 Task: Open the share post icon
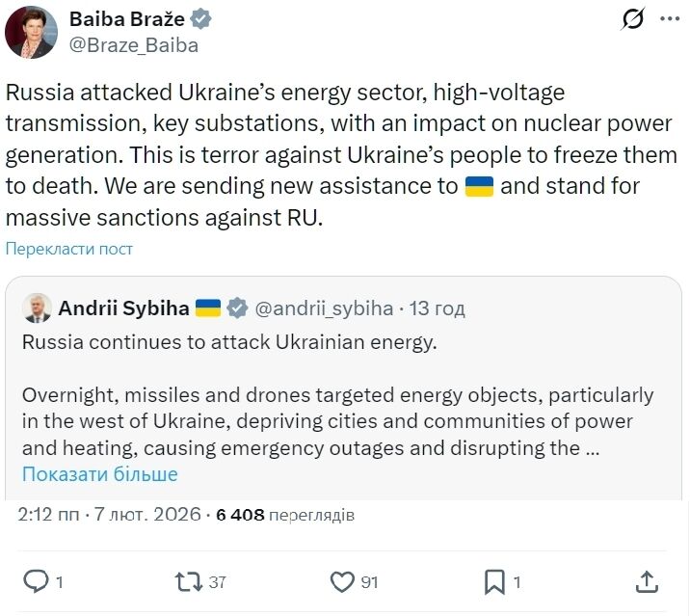pyautogui.click(x=648, y=581)
